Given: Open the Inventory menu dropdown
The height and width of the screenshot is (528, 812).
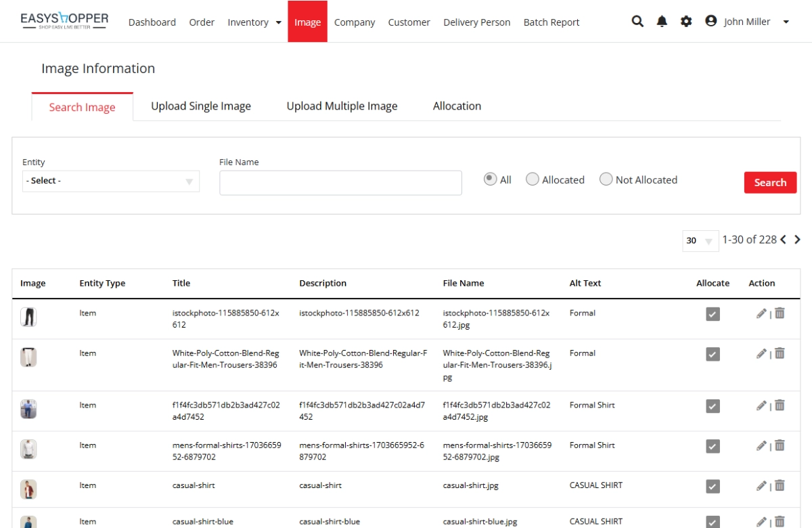Looking at the screenshot, I should pos(254,22).
